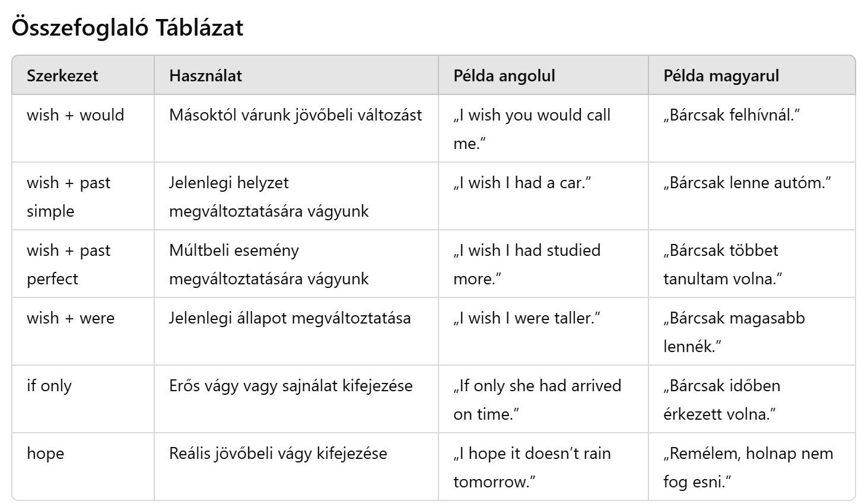Select the "wish + past simple" cell
The height and width of the screenshot is (504, 868).
(x=68, y=196)
